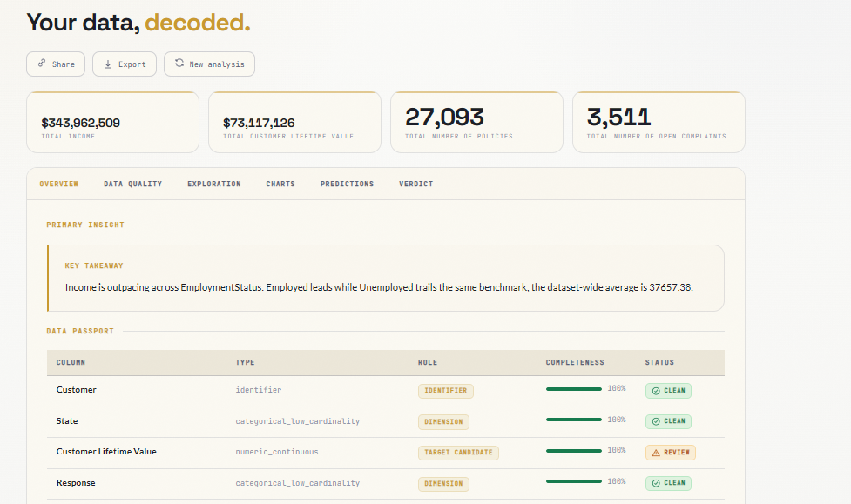Screen dimensions: 851x504
Task: Click the Export button
Action: coord(125,64)
